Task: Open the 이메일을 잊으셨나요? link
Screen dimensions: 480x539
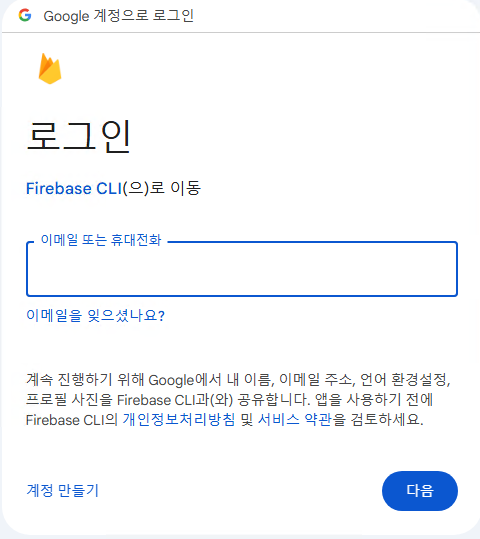Action: point(96,315)
